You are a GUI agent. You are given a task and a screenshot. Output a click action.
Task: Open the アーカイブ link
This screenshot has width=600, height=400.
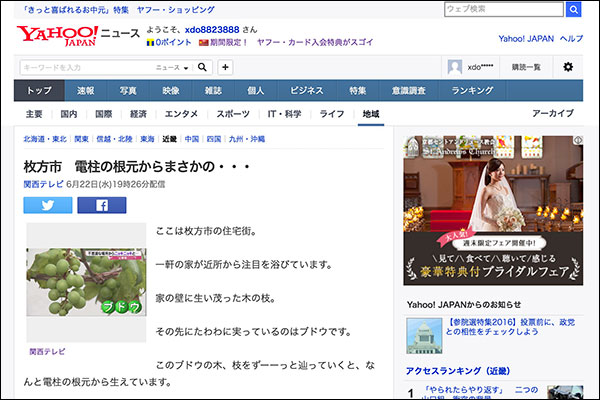pyautogui.click(x=553, y=114)
